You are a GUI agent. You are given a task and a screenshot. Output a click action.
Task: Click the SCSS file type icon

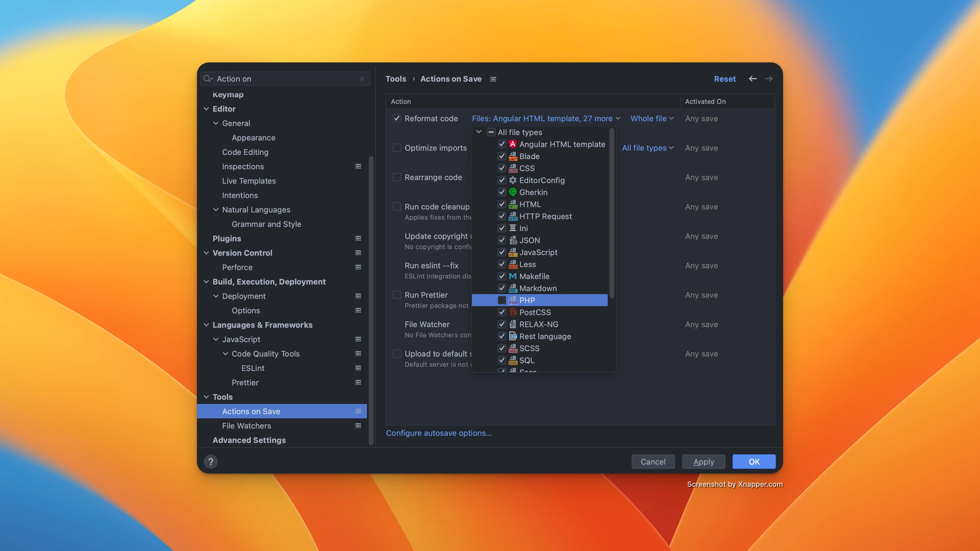click(x=513, y=348)
